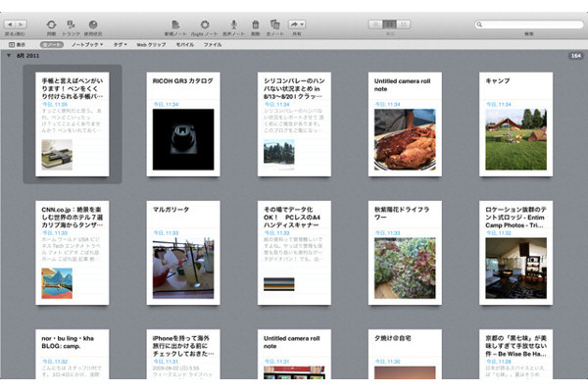588x392 pixels.
Task: Create a new note with 新規ノート icon
Action: (x=176, y=24)
